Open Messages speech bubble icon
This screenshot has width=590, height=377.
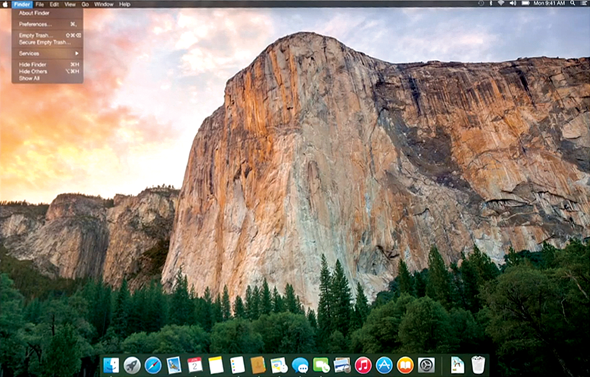point(300,365)
